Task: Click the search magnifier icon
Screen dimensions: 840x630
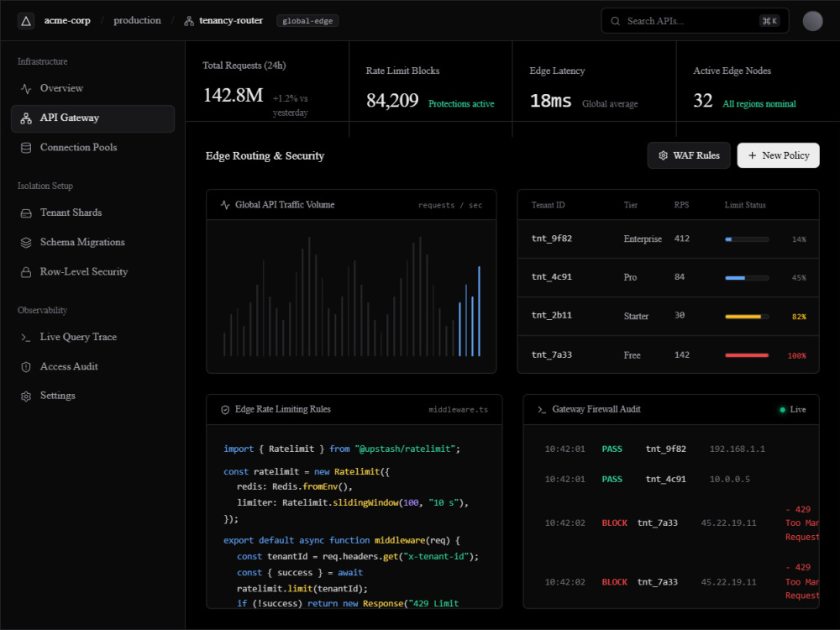Action: coord(615,21)
